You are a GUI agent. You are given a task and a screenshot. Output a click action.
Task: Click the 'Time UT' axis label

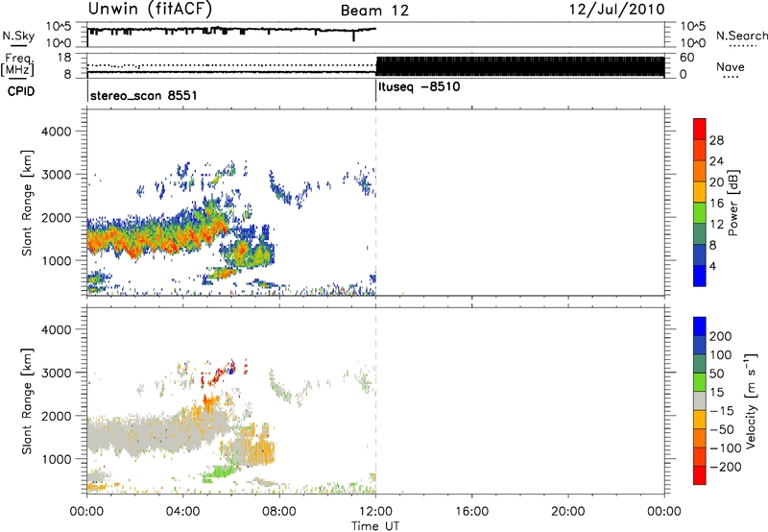[x=375, y=526]
